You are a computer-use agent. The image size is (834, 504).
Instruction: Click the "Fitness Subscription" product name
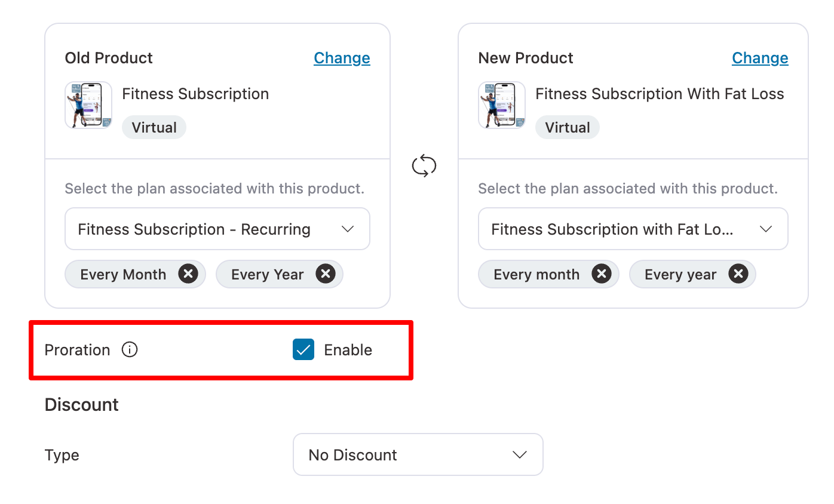coord(195,94)
